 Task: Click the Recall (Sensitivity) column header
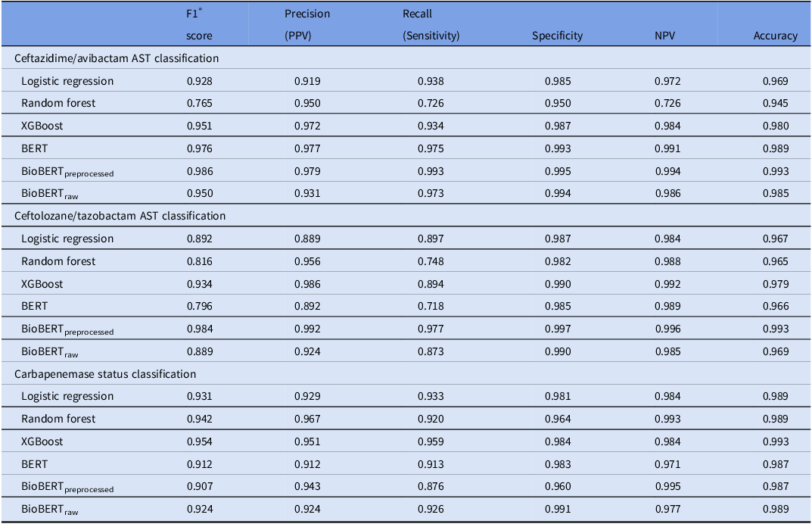(431, 24)
